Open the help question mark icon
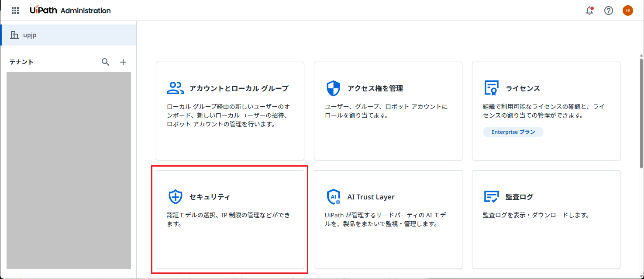Screen dimensions: 644x279 click(x=609, y=10)
